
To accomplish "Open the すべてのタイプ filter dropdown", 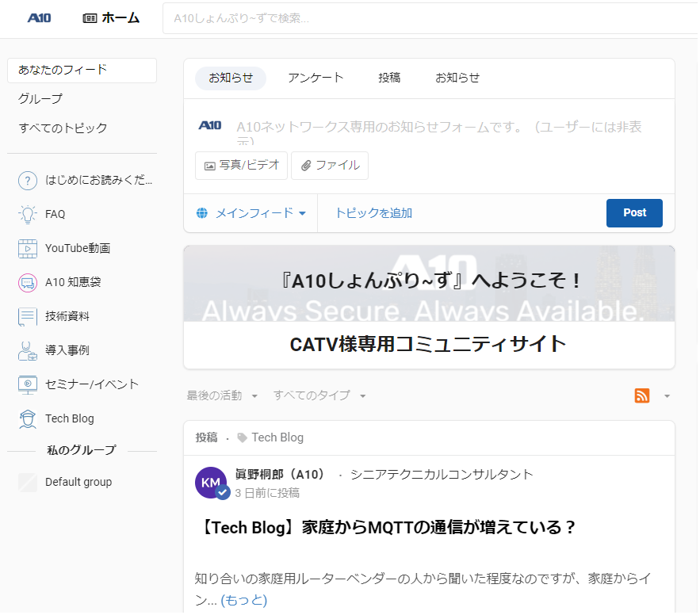I will pos(319,396).
